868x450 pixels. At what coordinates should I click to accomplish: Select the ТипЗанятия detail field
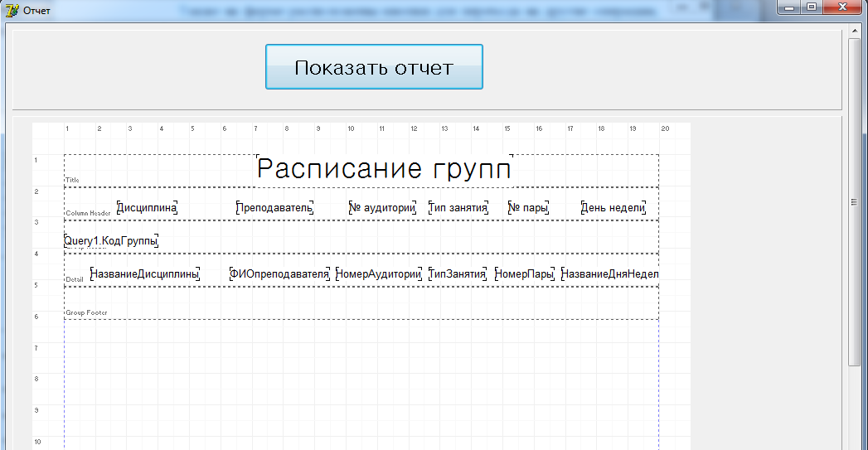458,274
